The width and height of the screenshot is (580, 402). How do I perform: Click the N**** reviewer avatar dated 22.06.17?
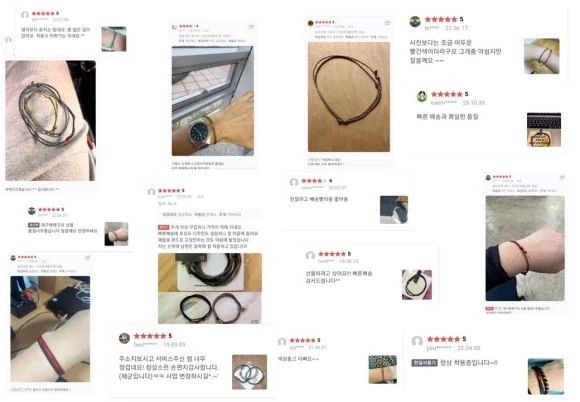click(415, 22)
